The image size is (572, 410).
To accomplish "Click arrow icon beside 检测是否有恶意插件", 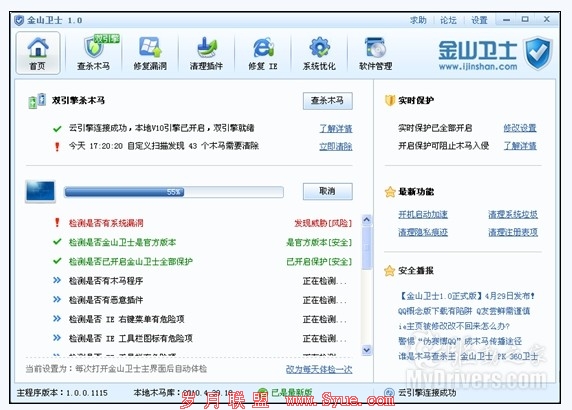I will [57, 299].
